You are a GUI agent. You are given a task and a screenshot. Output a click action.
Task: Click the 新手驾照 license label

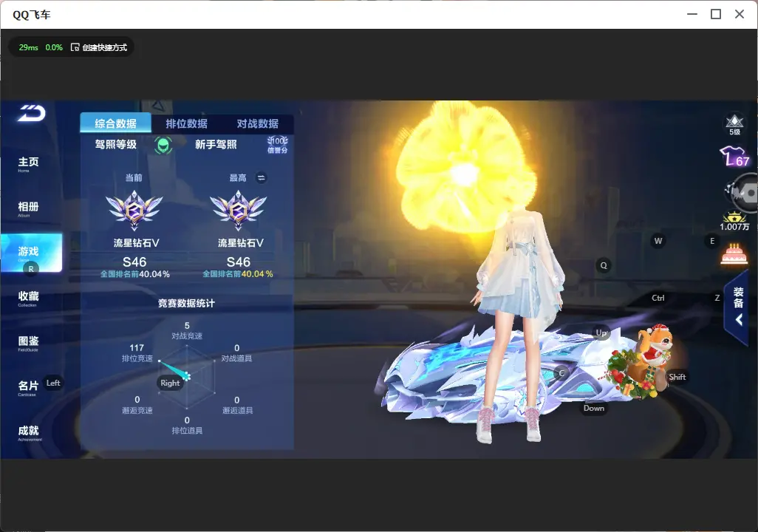tap(216, 145)
